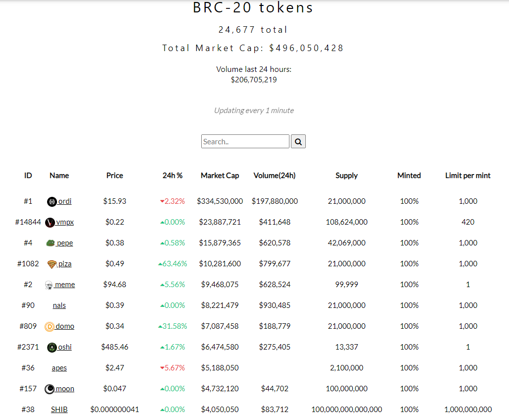Select ordi volume $197,880,000
This screenshot has height=420, width=509.
(275, 201)
